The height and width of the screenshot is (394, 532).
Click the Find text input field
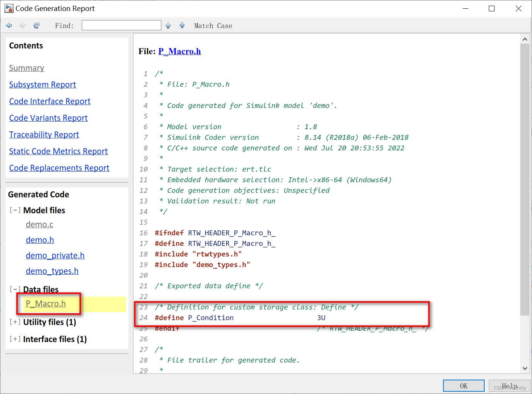pyautogui.click(x=121, y=25)
